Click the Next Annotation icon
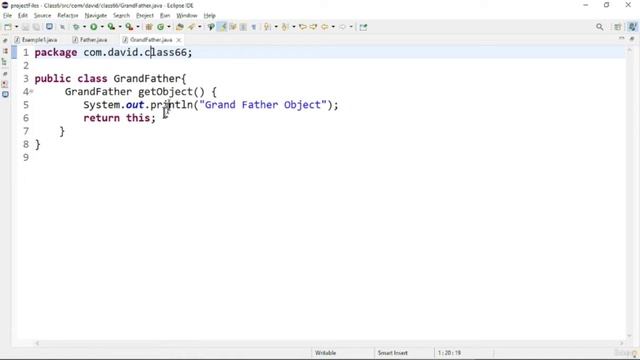The height and width of the screenshot is (360, 640). 267,27
